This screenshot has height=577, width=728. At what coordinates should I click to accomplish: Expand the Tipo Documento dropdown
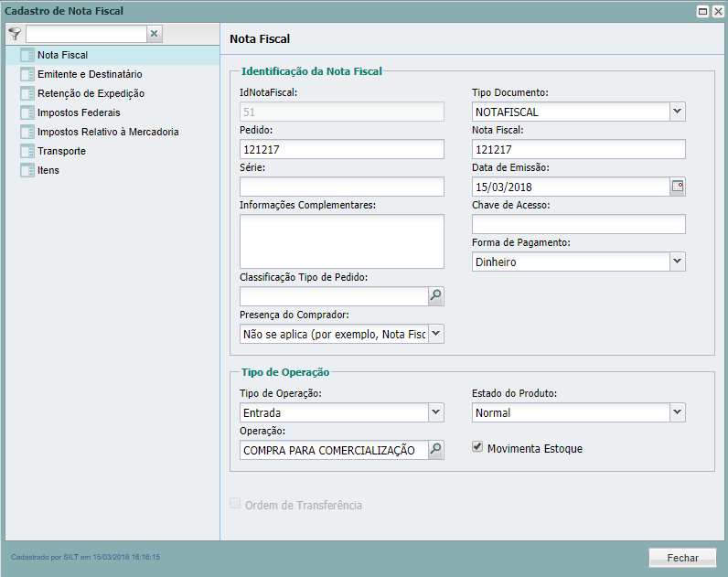pos(677,112)
